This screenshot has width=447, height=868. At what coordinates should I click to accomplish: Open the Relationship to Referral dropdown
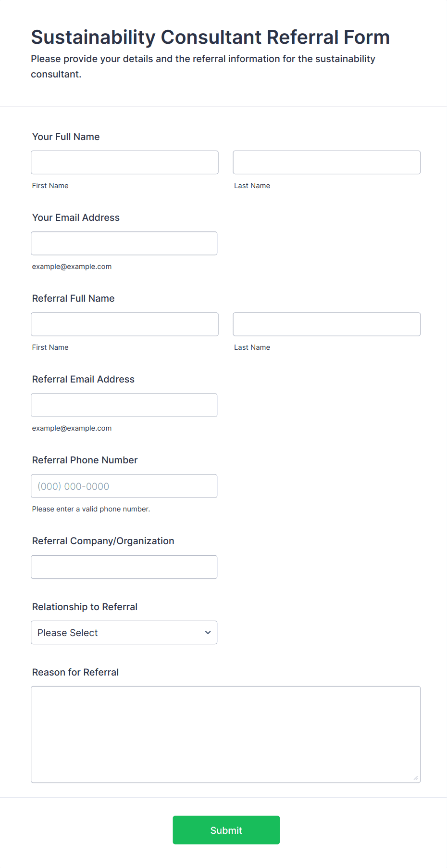click(x=124, y=632)
